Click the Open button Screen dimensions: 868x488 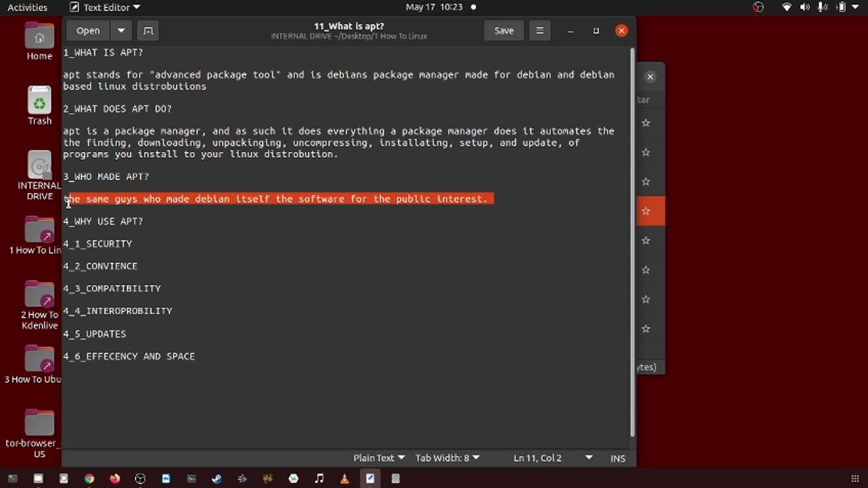pos(88,30)
